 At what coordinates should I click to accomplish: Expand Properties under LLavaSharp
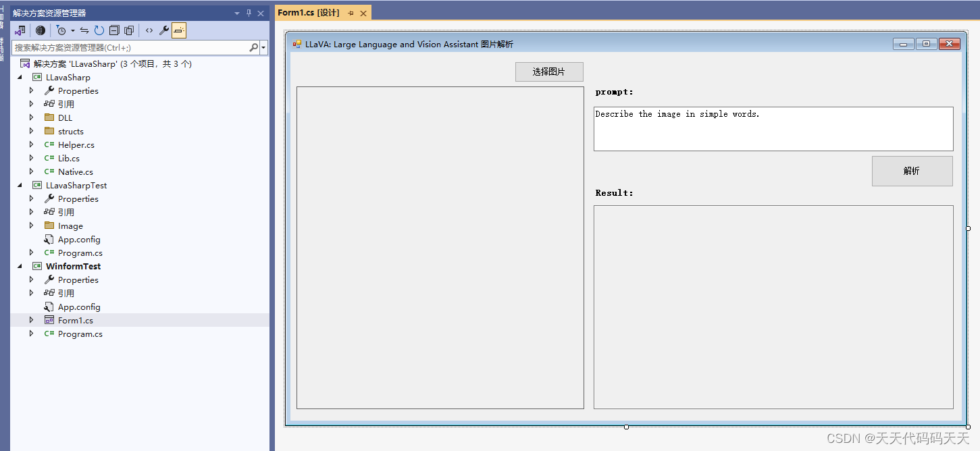(31, 90)
